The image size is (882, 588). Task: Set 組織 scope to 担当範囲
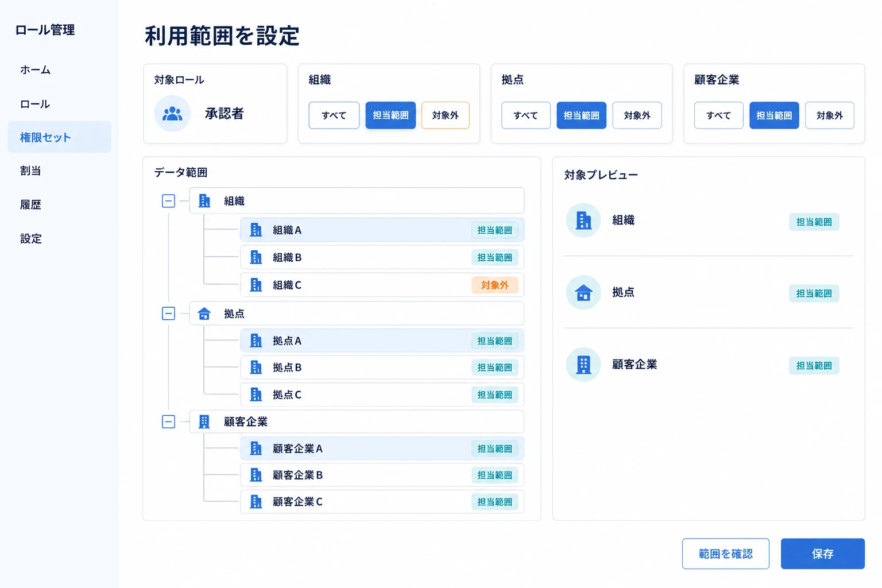pos(390,115)
